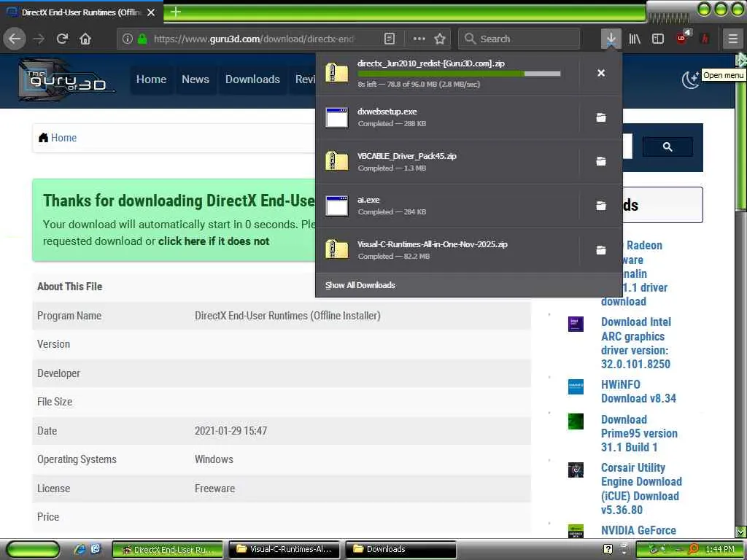Close the DirectX End-User Runtimes tab
The height and width of the screenshot is (560, 747).
(151, 12)
